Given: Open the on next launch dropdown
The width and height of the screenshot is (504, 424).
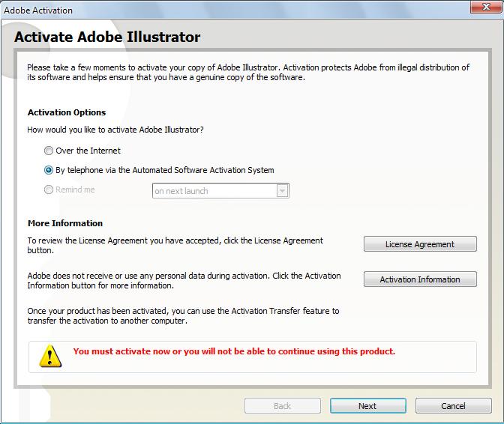Looking at the screenshot, I should coord(220,191).
